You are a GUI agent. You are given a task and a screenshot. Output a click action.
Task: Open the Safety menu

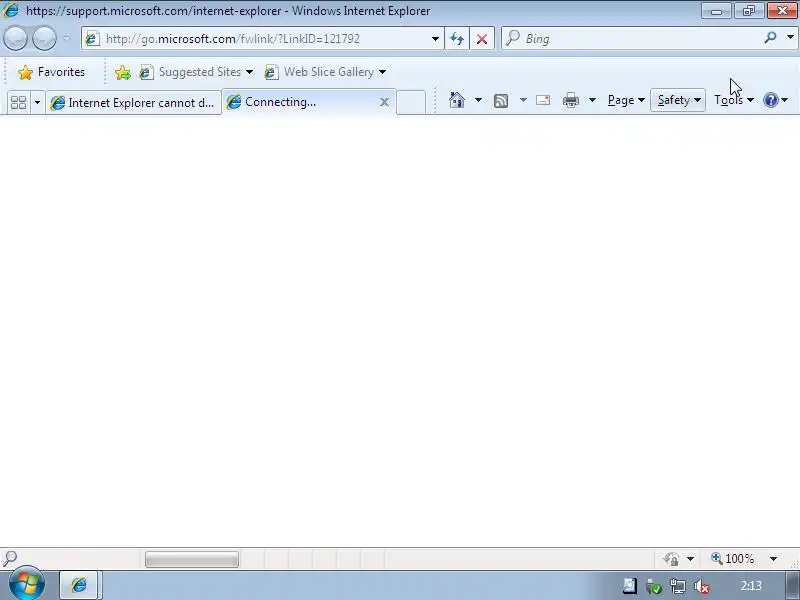[x=678, y=100]
